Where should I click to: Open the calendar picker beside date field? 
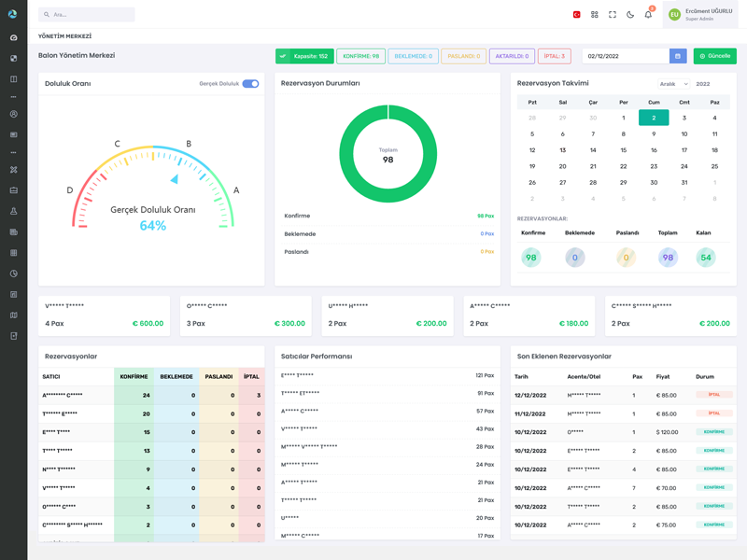[x=678, y=56]
